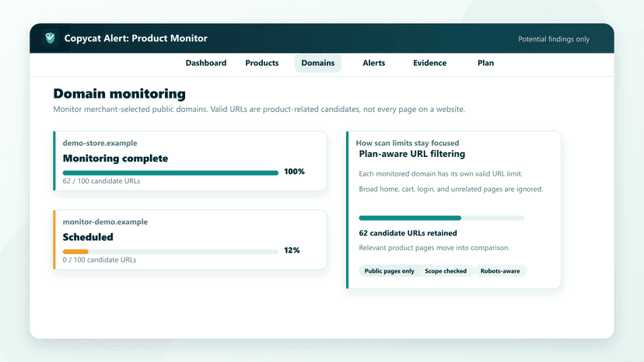Click the Relevant product pages move into comparison text
644x362 pixels.
click(x=434, y=248)
